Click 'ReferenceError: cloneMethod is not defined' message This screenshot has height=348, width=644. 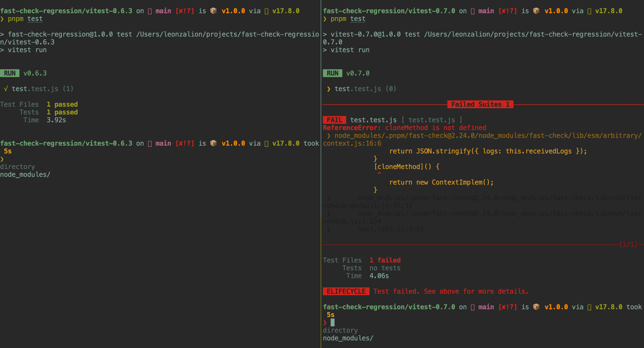[x=404, y=128]
